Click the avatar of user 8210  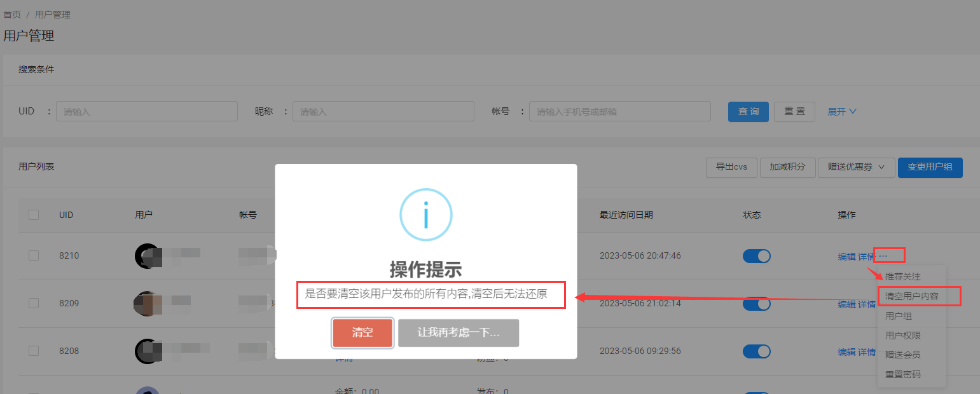148,255
